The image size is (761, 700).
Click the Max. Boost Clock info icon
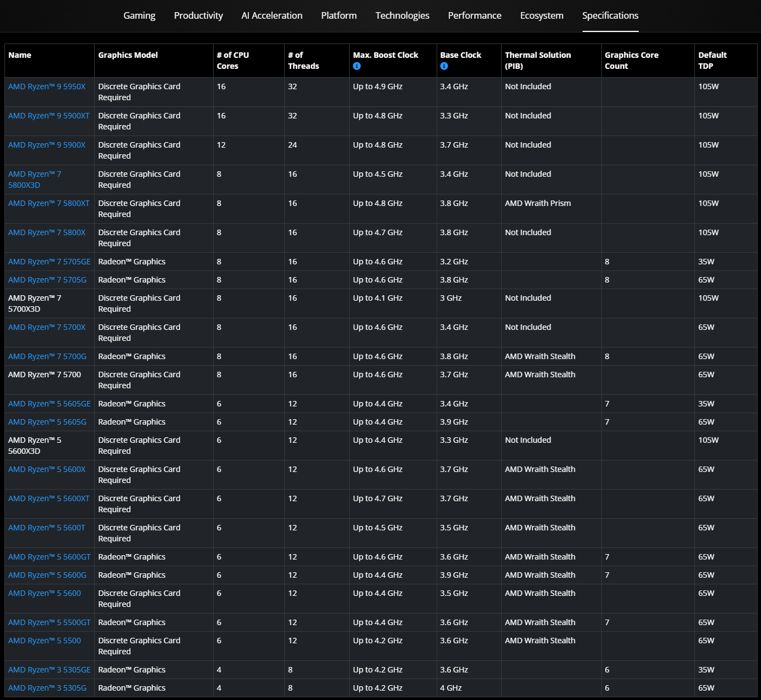357,66
